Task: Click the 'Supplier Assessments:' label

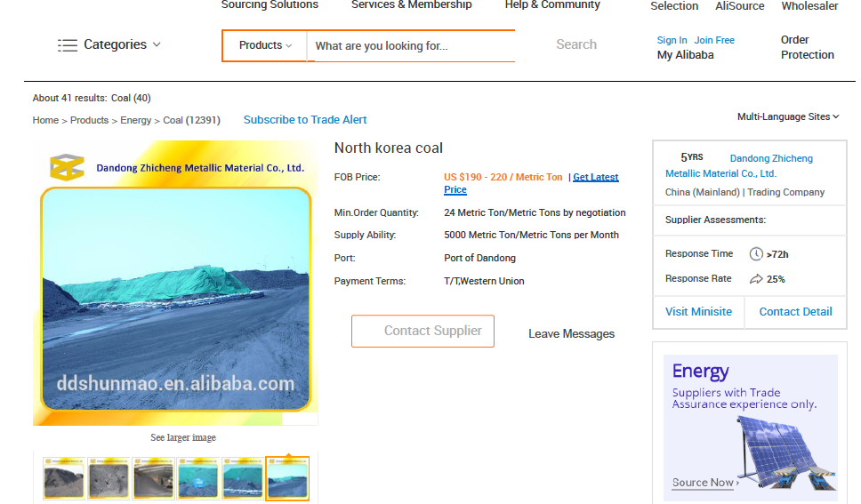Action: (715, 220)
